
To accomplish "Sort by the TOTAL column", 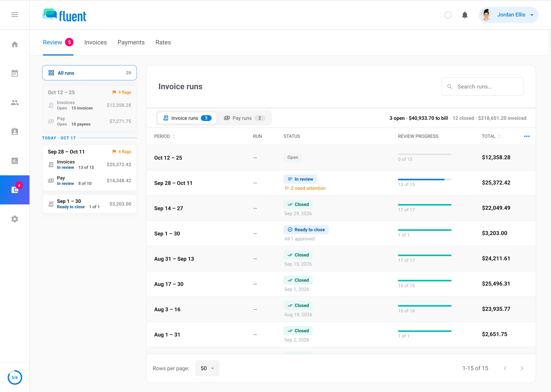I will pyautogui.click(x=491, y=136).
